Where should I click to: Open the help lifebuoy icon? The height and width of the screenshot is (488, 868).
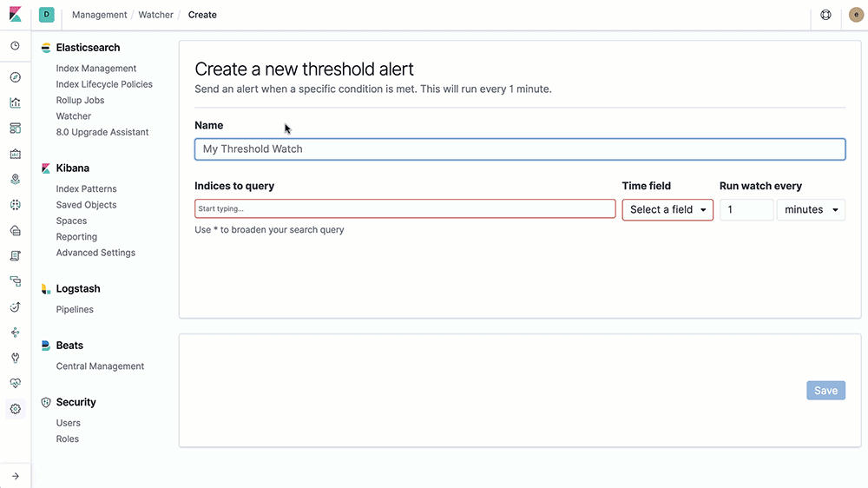pyautogui.click(x=825, y=15)
